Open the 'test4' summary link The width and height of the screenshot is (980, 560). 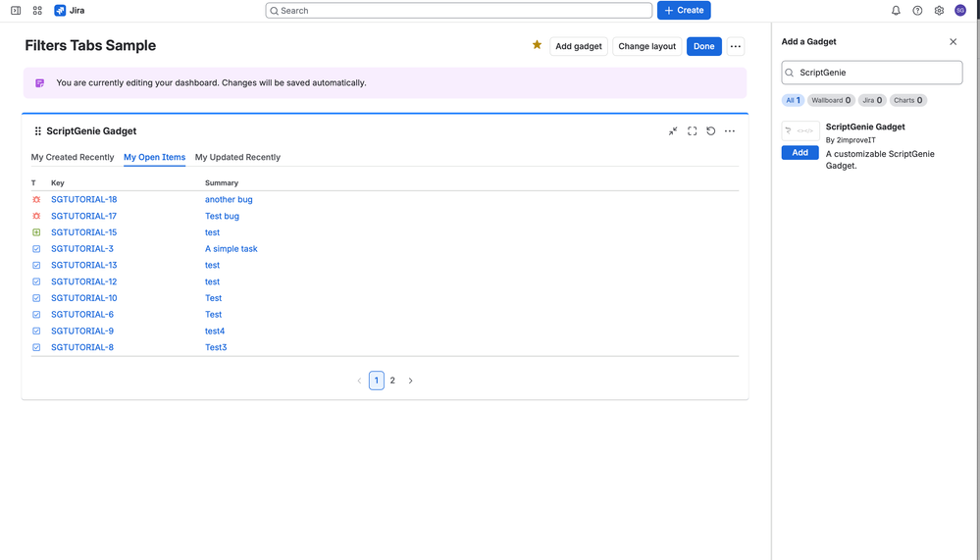pyautogui.click(x=215, y=331)
